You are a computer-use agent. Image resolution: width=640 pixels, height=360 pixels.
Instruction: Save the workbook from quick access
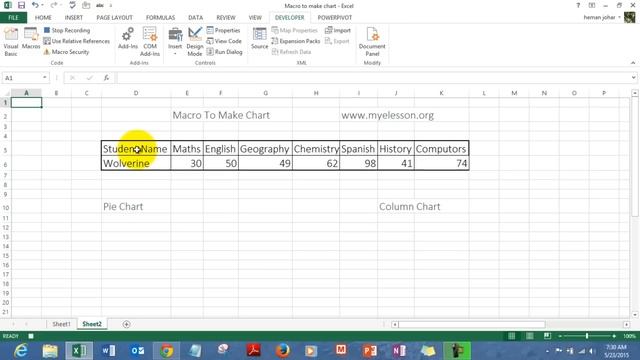[21, 5]
